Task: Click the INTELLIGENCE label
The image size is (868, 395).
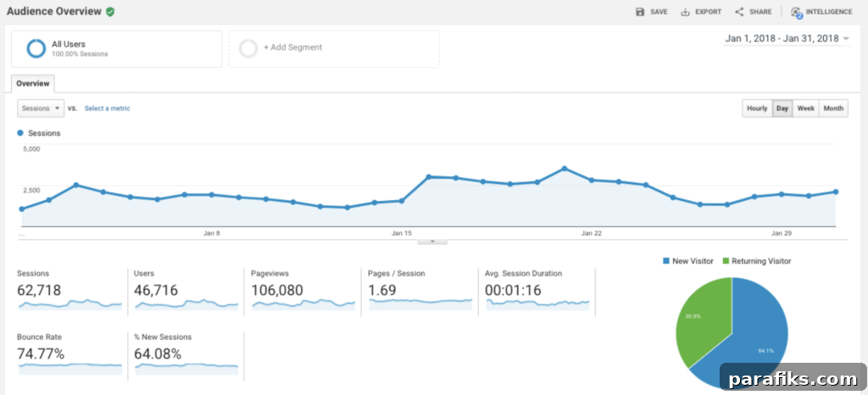Action: (829, 12)
